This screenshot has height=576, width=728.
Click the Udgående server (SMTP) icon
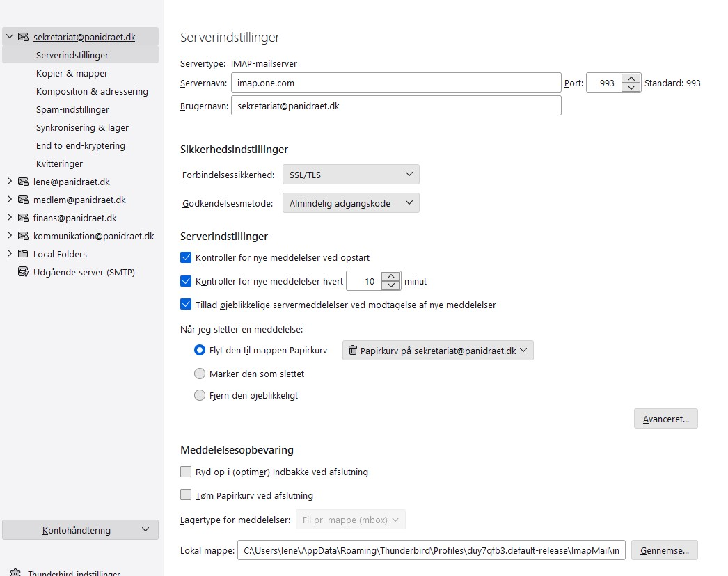coord(23,272)
